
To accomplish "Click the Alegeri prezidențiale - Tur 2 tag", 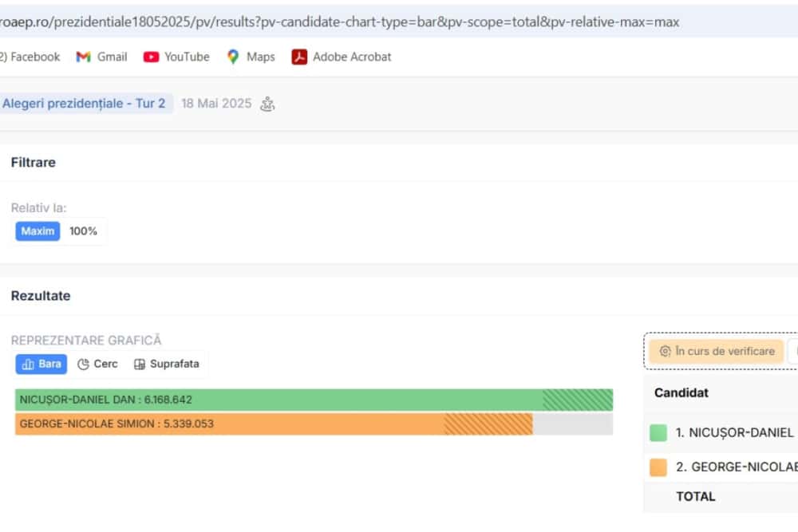I will (x=84, y=104).
